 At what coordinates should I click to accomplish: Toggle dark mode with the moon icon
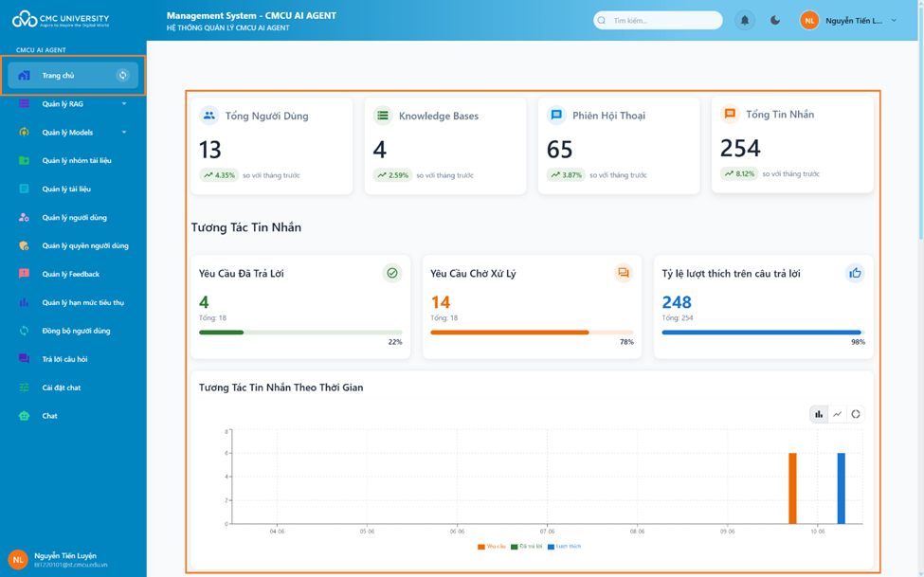coord(775,20)
